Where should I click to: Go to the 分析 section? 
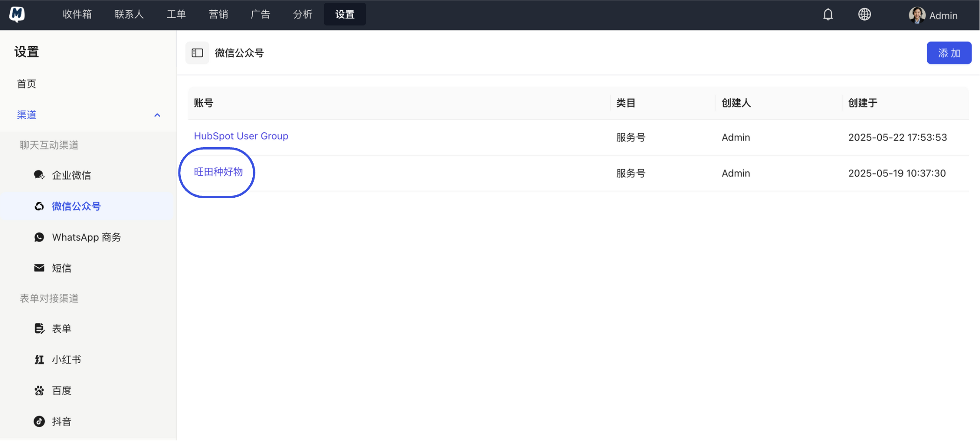tap(302, 14)
